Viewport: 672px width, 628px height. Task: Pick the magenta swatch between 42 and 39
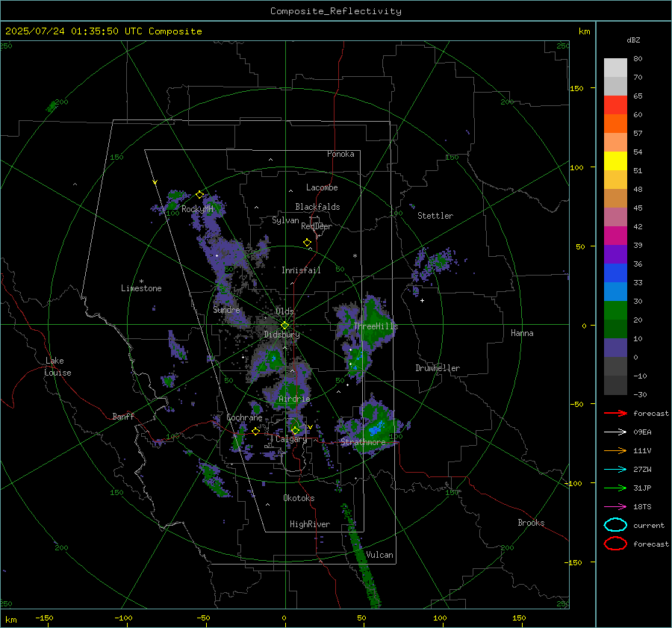tap(615, 236)
